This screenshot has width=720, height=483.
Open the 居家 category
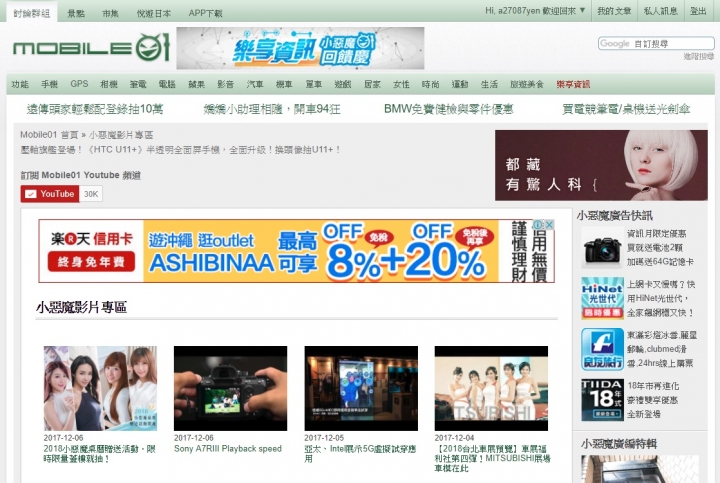click(x=372, y=84)
